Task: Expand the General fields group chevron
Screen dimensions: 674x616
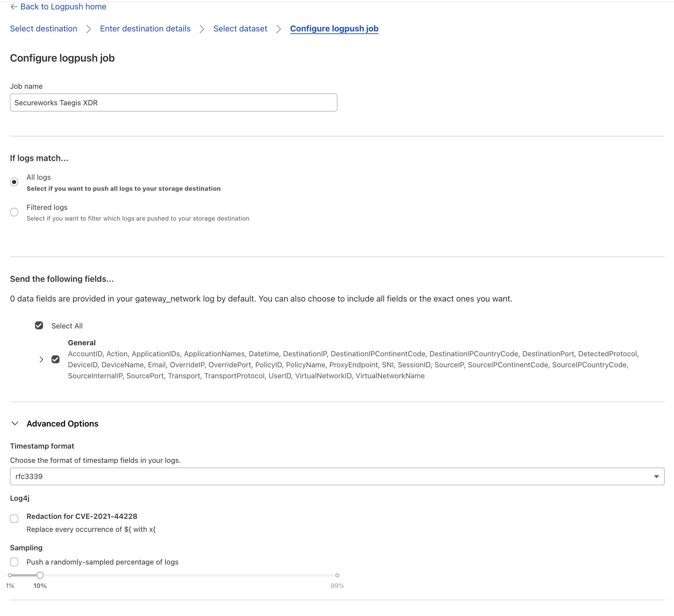Action: [x=41, y=359]
